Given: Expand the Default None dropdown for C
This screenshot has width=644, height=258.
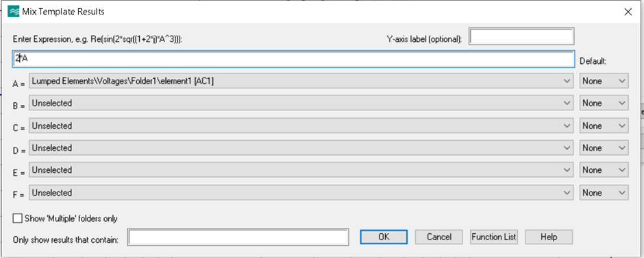Looking at the screenshot, I should tap(604, 126).
